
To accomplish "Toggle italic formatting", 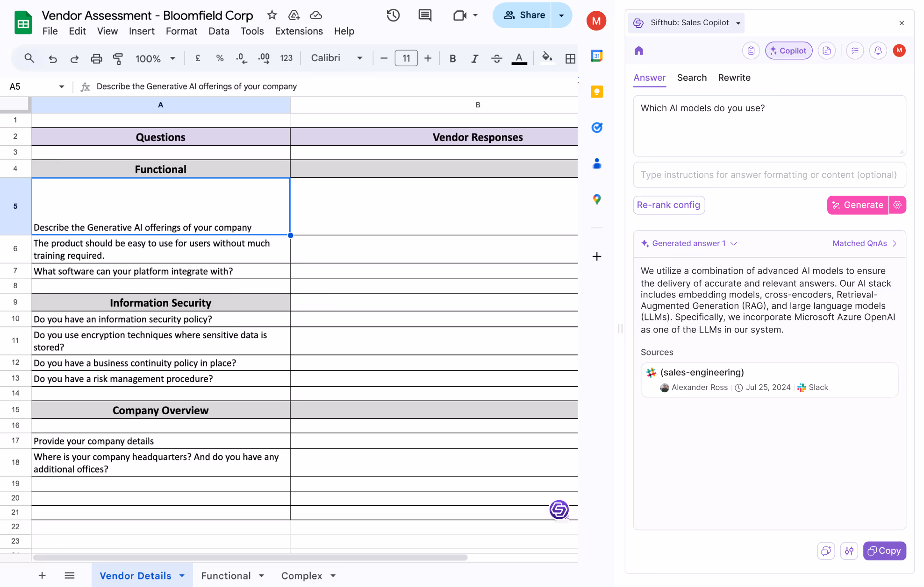I will [x=474, y=58].
